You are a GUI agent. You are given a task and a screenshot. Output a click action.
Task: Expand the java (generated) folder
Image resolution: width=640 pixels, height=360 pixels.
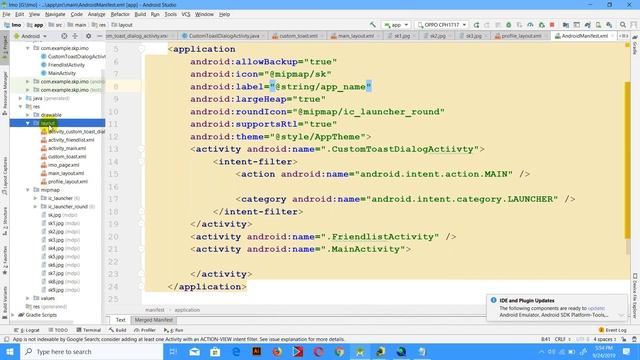(20, 98)
